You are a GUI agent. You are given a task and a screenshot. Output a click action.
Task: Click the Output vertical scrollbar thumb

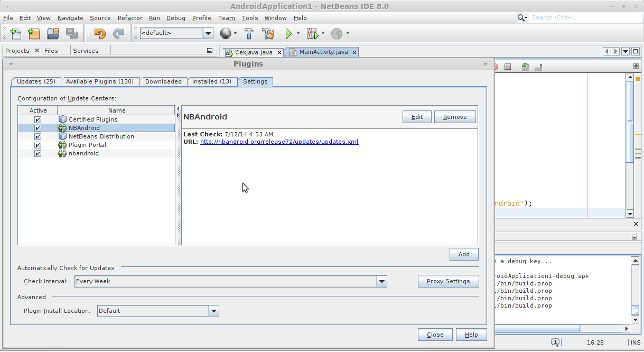635,310
